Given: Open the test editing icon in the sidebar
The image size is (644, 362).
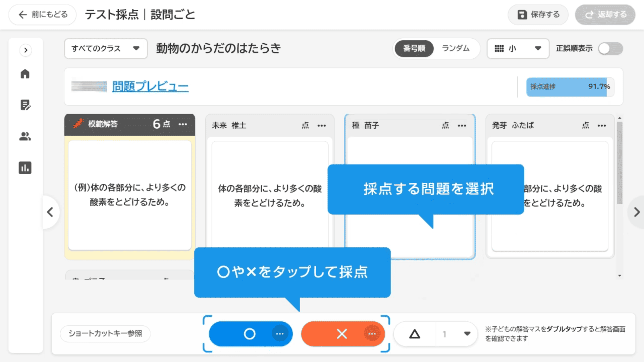Looking at the screenshot, I should tap(25, 105).
